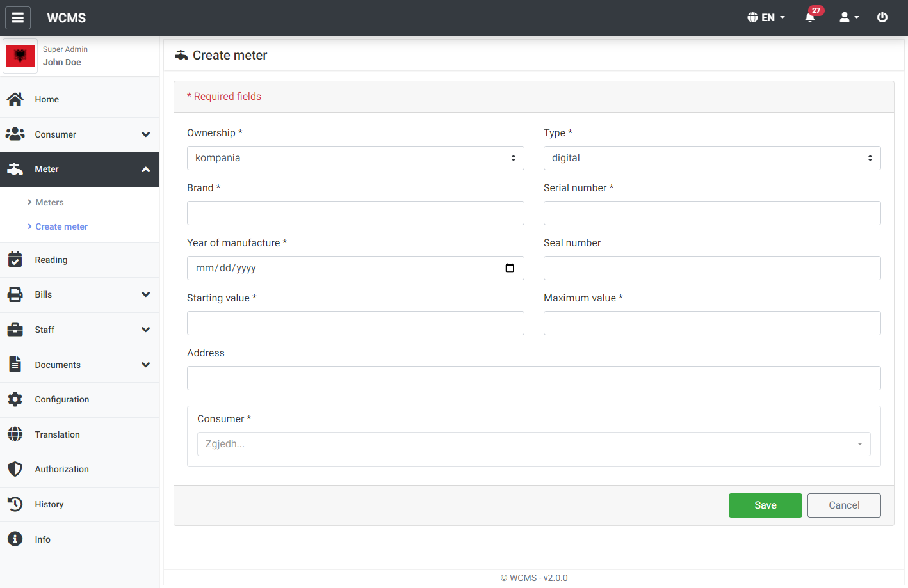Click the Albanian flag profile image
908x588 pixels.
pyautogui.click(x=20, y=56)
